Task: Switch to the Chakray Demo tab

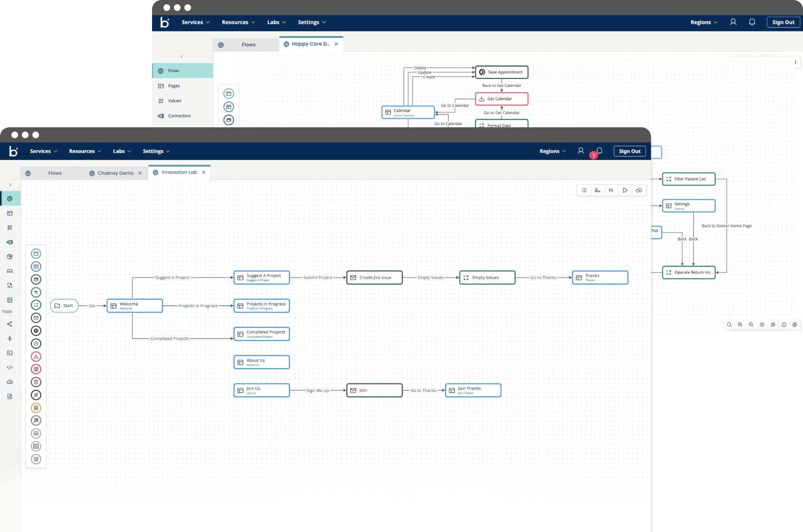Action: tap(115, 173)
